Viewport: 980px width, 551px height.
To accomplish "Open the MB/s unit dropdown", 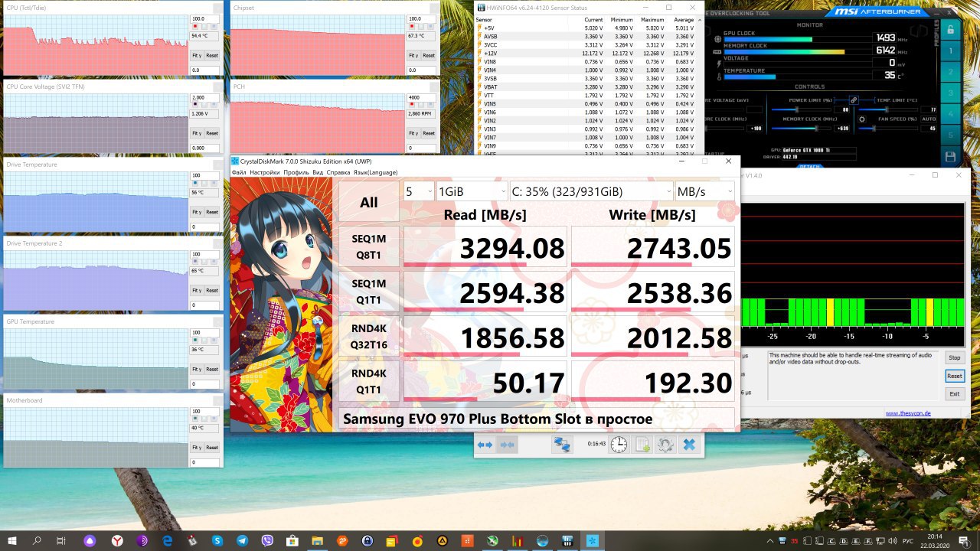I will 704,191.
